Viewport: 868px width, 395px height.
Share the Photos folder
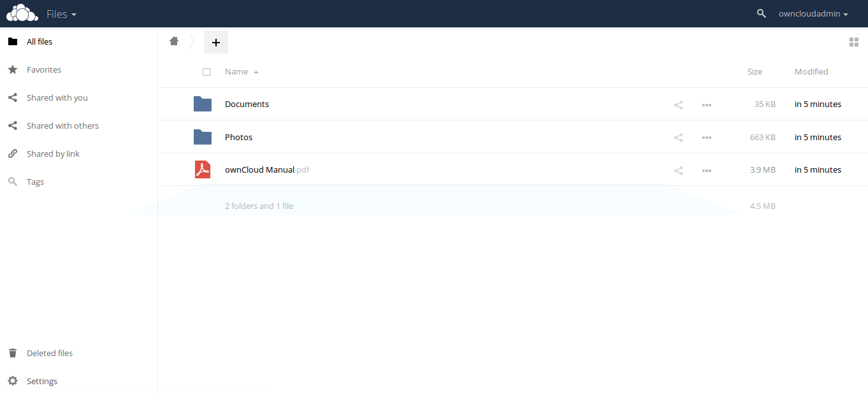(x=679, y=138)
